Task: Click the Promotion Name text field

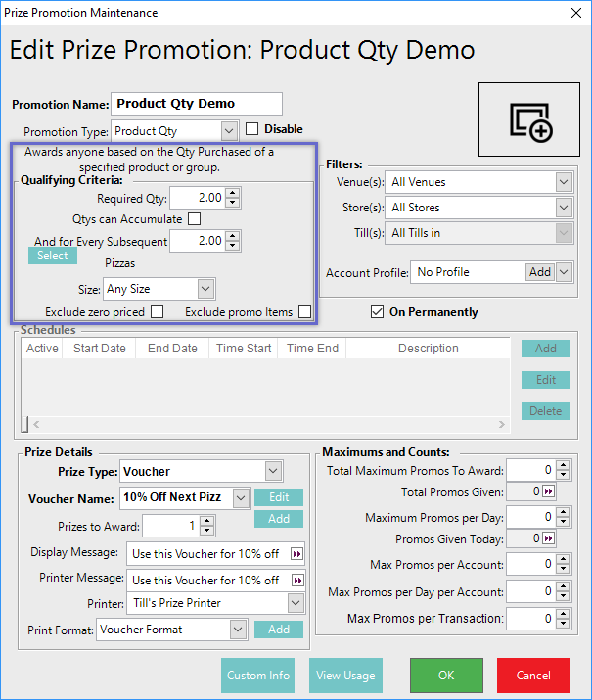Action: point(197,104)
